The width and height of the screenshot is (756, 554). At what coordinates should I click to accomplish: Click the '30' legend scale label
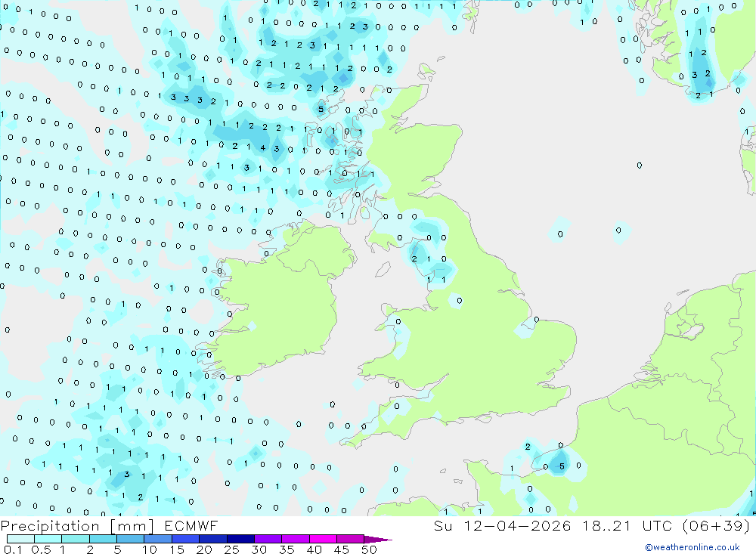[x=259, y=549]
